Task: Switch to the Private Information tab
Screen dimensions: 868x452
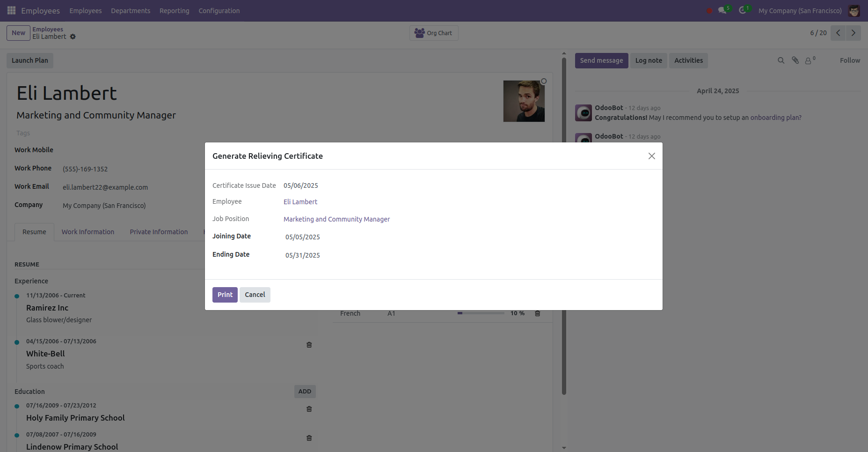Action: click(x=159, y=231)
